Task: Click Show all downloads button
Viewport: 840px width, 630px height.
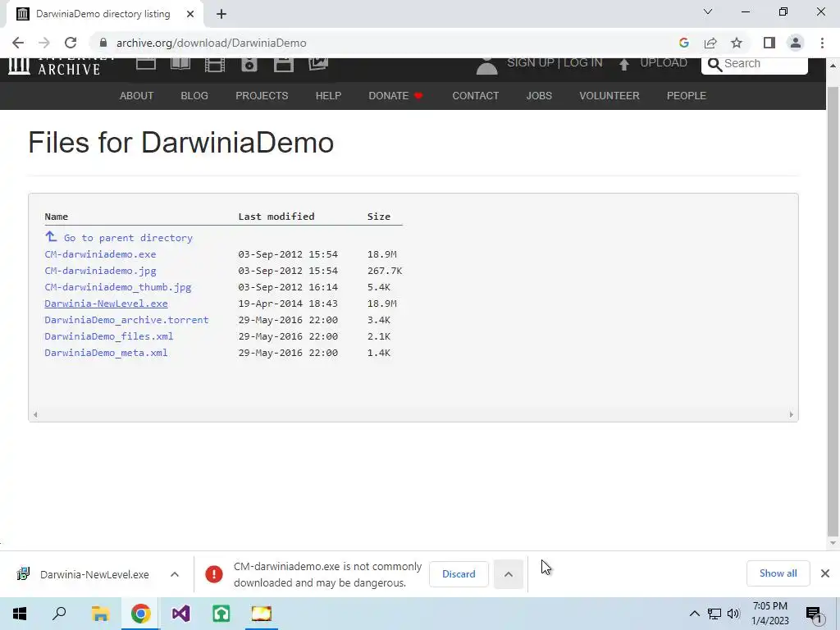Action: pyautogui.click(x=778, y=573)
